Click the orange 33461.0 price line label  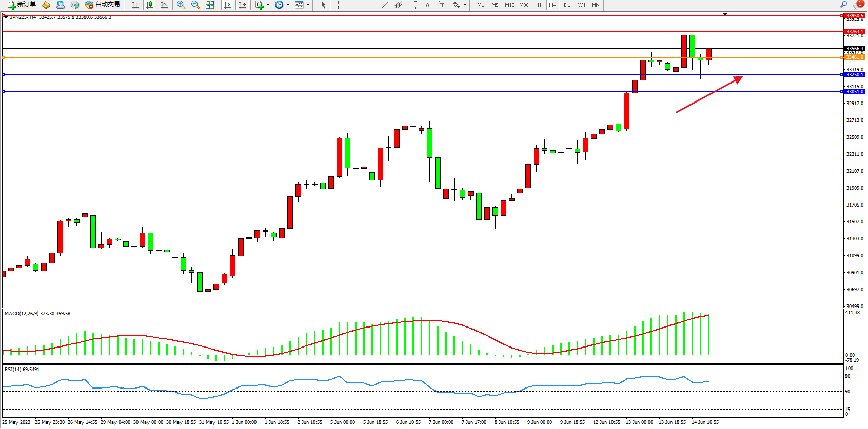coord(855,57)
